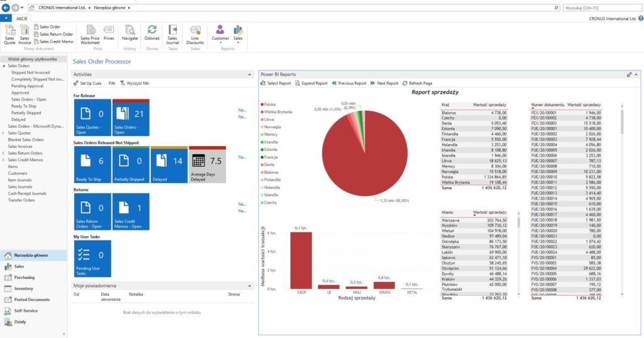644x338 pixels.
Task: Open the Sales Orders - Open tile
Action: [131, 118]
